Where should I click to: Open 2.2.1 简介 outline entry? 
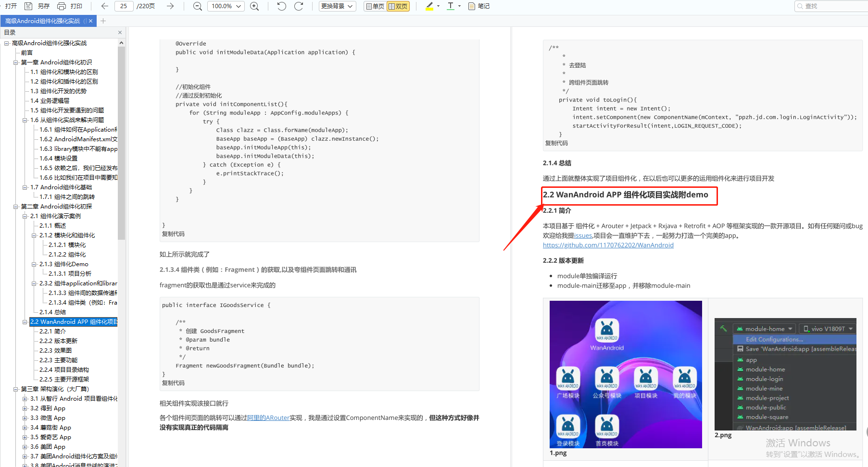tap(52, 332)
